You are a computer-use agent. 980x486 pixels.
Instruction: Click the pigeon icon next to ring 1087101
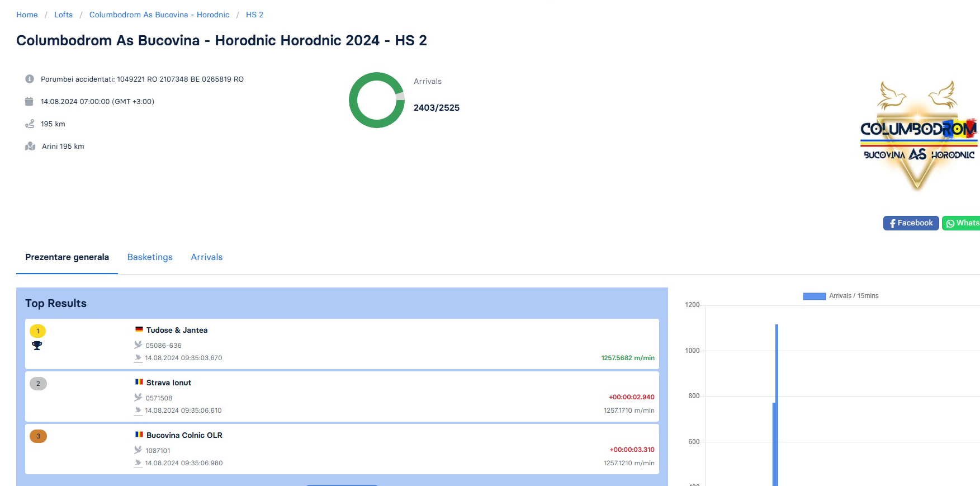(138, 450)
